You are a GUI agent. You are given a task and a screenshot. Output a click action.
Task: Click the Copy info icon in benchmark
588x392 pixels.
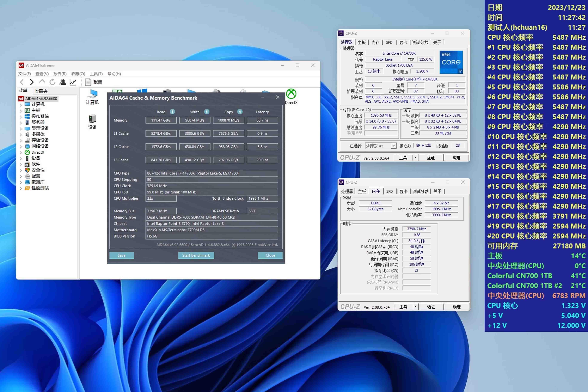tap(240, 112)
